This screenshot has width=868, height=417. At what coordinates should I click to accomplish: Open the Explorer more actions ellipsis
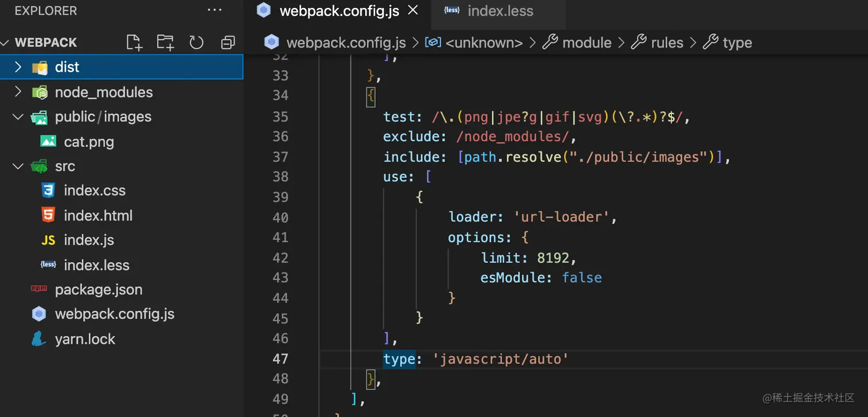[215, 10]
